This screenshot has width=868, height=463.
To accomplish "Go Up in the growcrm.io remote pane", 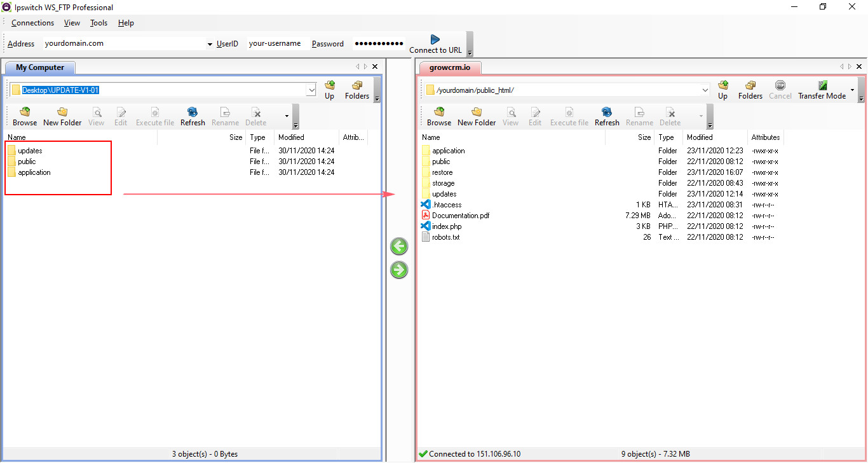I will (723, 90).
